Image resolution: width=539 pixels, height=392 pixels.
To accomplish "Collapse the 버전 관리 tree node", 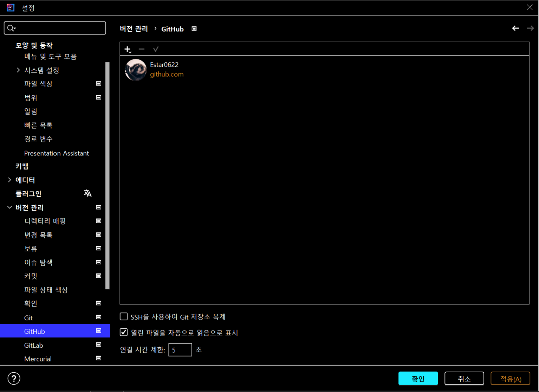I will [x=9, y=207].
